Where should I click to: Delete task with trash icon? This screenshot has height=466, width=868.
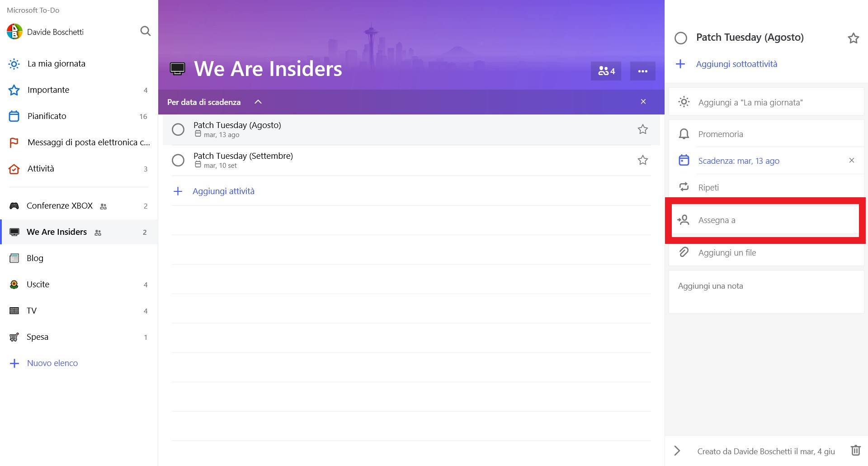(855, 451)
